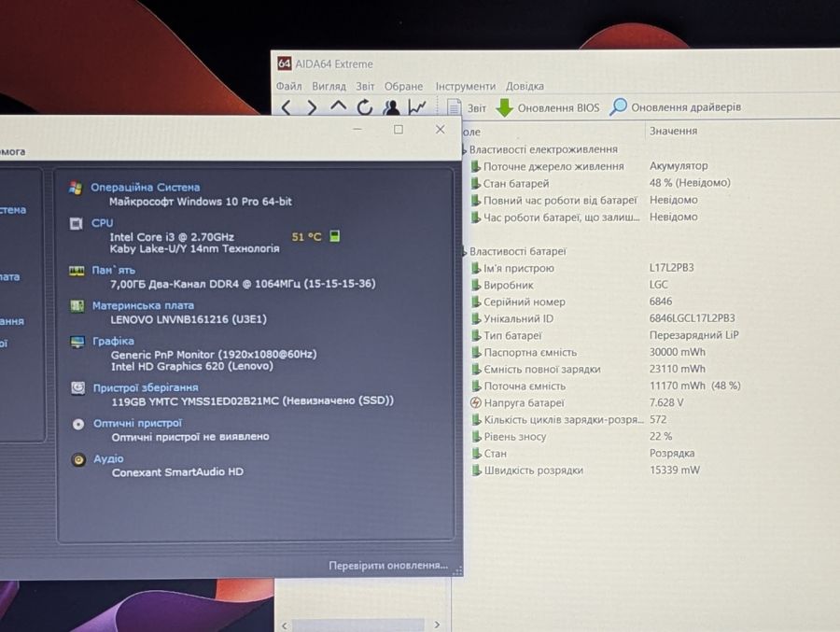
Task: Click the Звіт report toolbar button
Action: [x=467, y=107]
